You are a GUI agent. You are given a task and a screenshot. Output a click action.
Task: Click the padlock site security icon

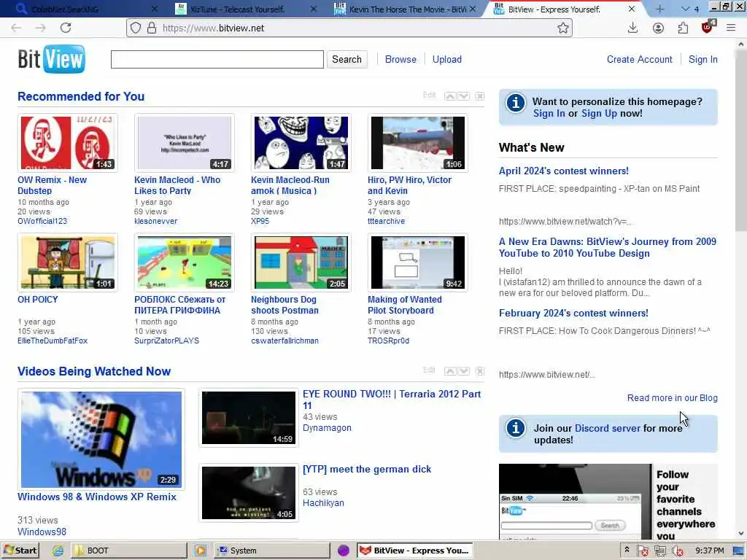pos(152,28)
